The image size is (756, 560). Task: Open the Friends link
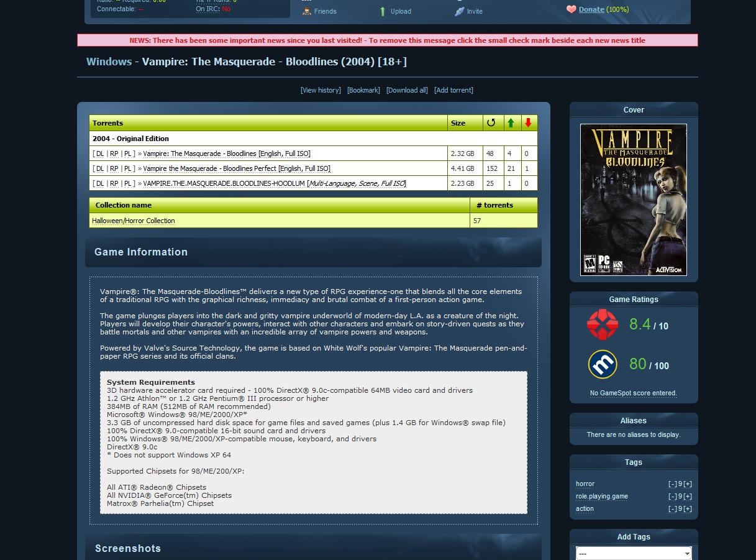pos(326,11)
